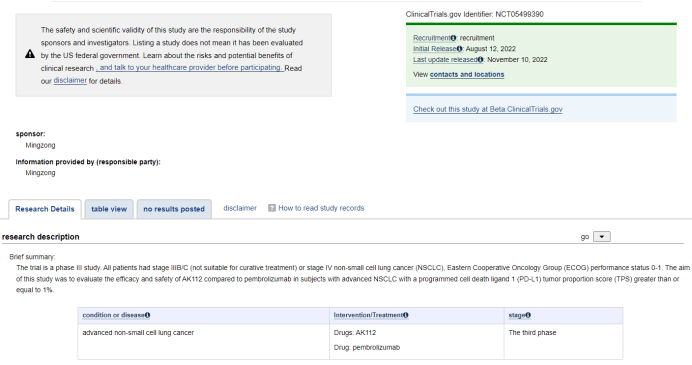Click info icon by condition or disease

147,315
